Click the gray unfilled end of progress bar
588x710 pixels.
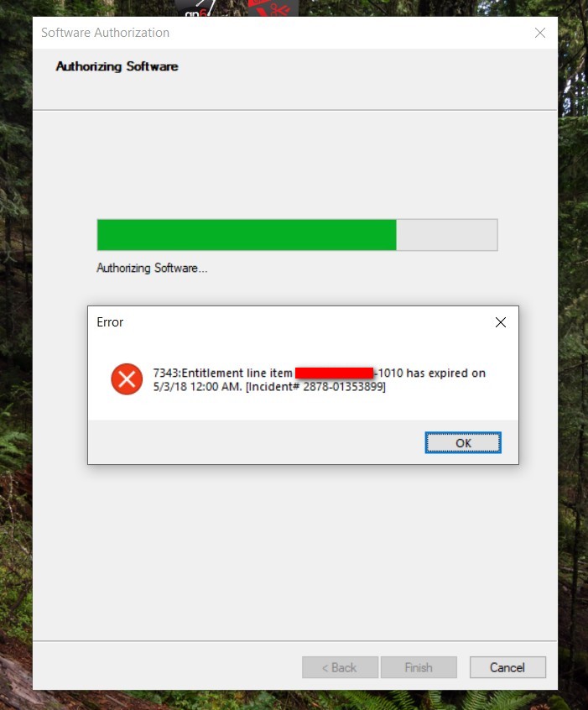[x=447, y=234]
